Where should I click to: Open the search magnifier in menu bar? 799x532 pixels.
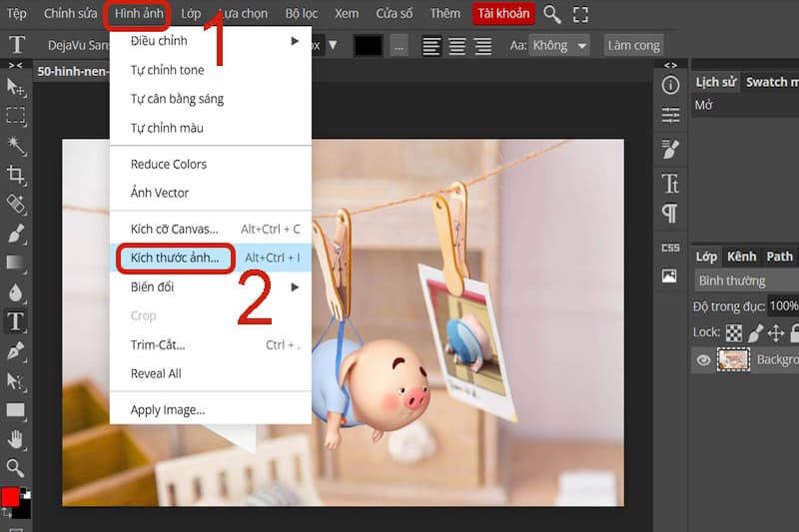click(552, 14)
